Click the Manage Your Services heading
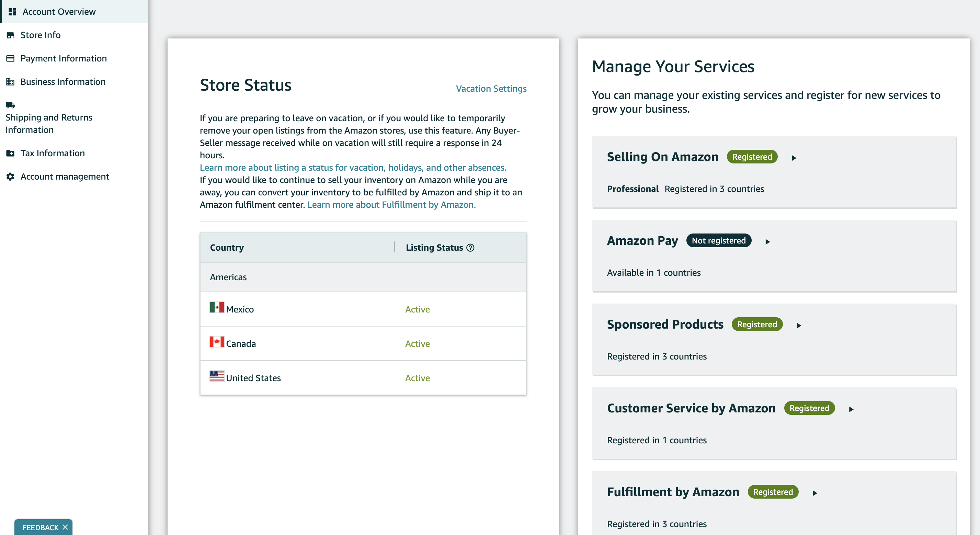Viewport: 980px width, 535px height. (673, 67)
